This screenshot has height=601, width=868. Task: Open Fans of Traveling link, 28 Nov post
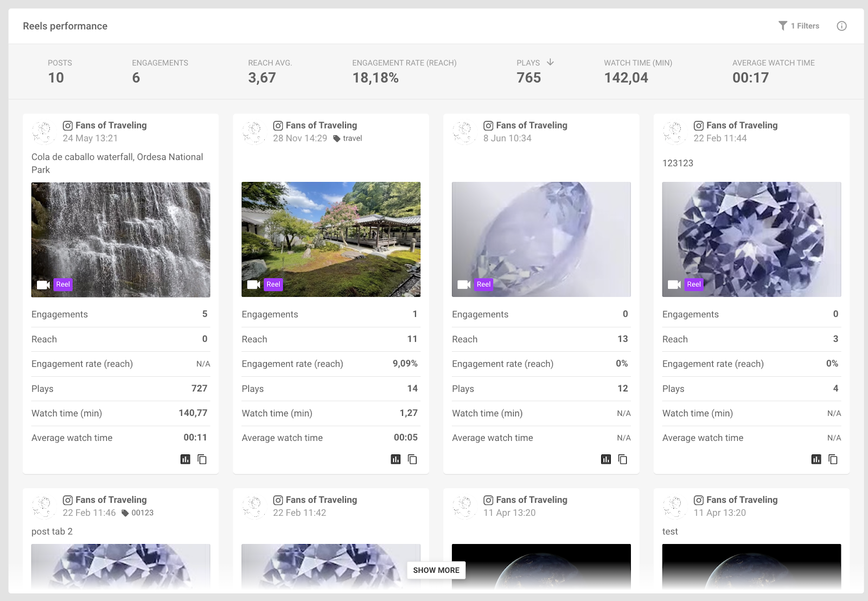pos(321,125)
